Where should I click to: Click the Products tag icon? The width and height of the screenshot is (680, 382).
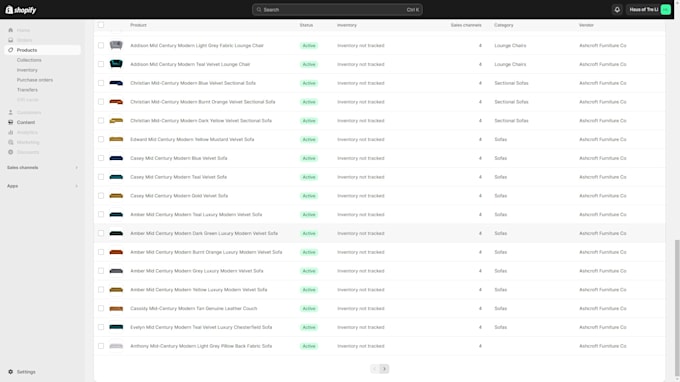(11, 50)
